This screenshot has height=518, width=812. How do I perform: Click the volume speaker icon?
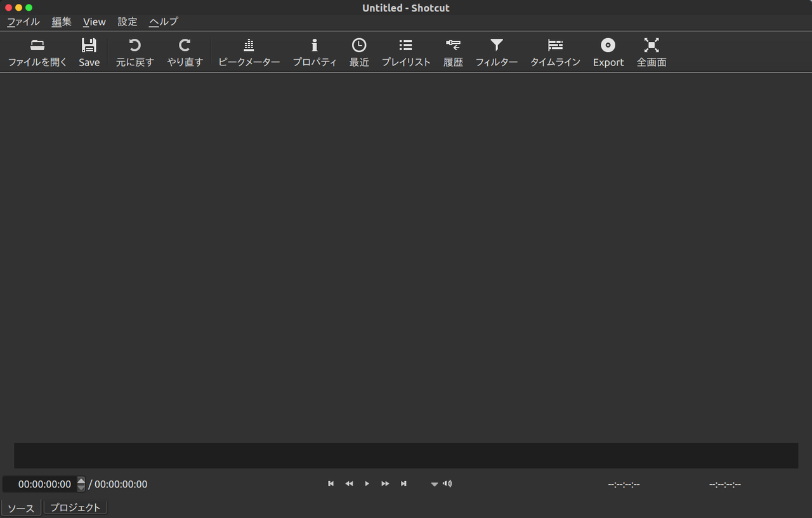448,484
